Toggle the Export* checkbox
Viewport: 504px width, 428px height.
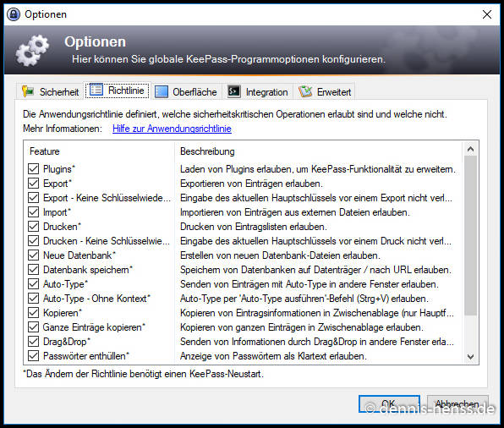click(34, 184)
